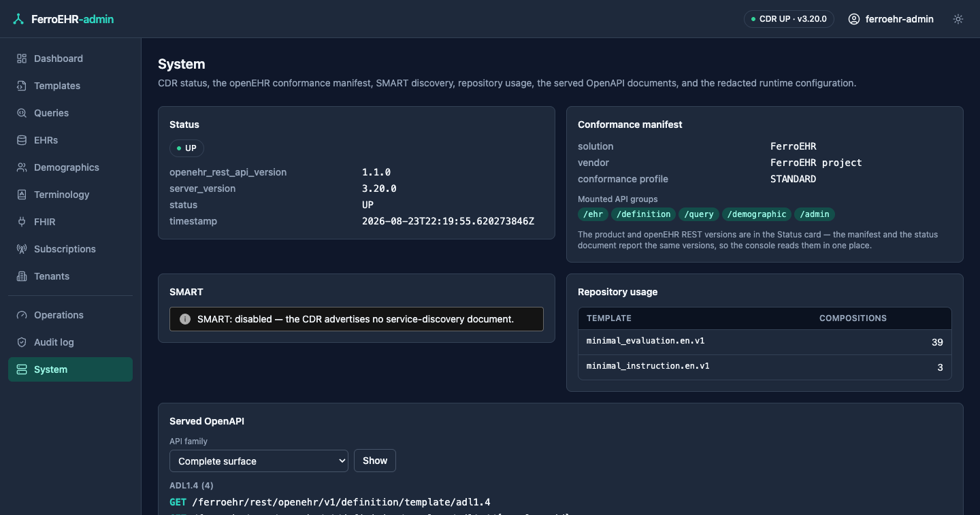Go to the Terminology page
Viewport: 980px width, 515px height.
click(70, 195)
